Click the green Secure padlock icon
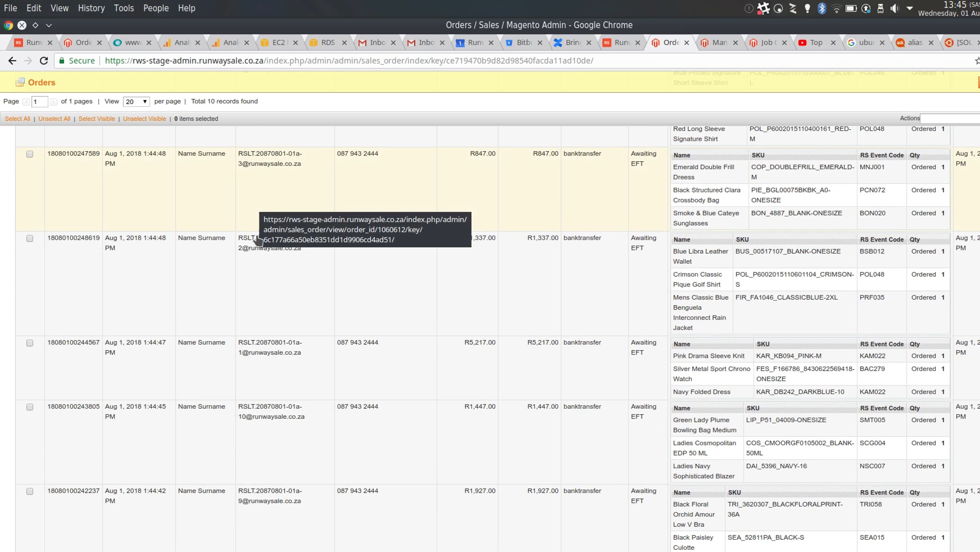The image size is (980, 552). [62, 61]
